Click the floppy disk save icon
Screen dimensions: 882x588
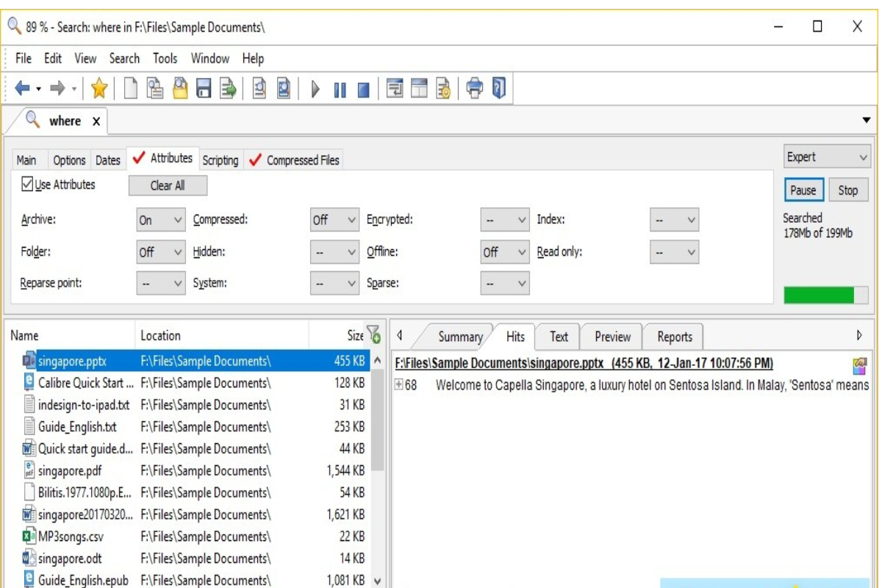point(204,89)
